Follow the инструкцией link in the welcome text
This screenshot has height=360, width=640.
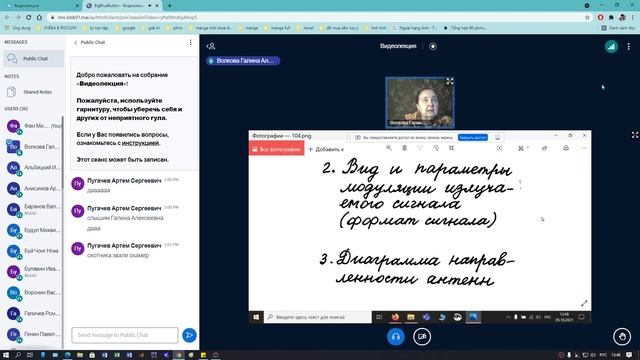point(140,143)
